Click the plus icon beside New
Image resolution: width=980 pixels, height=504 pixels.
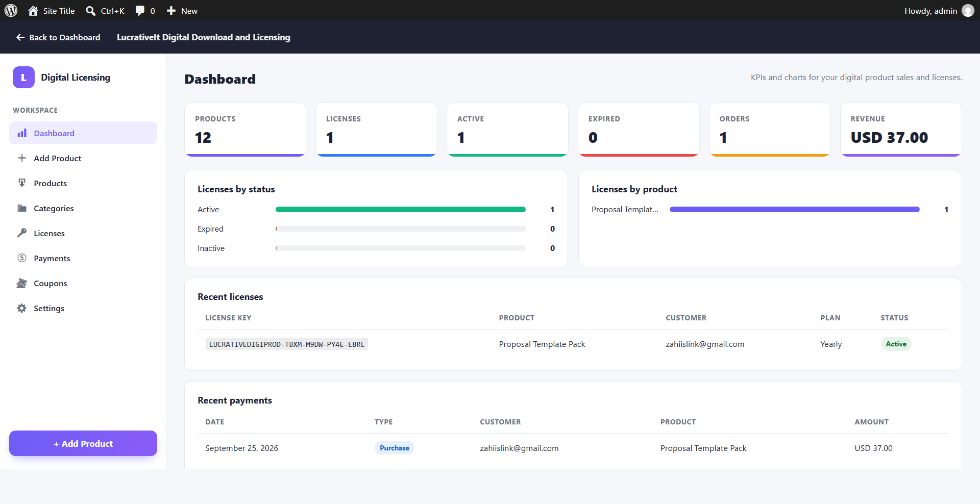171,11
